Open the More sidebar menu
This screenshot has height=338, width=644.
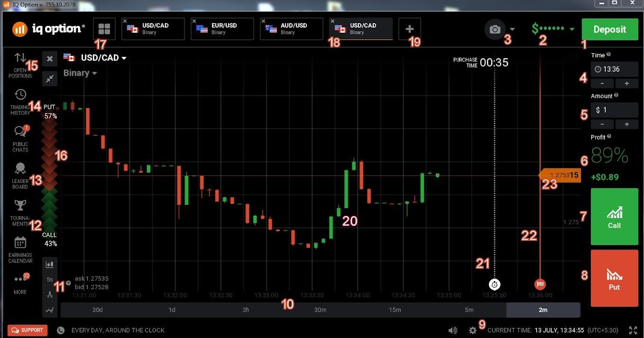tap(20, 283)
